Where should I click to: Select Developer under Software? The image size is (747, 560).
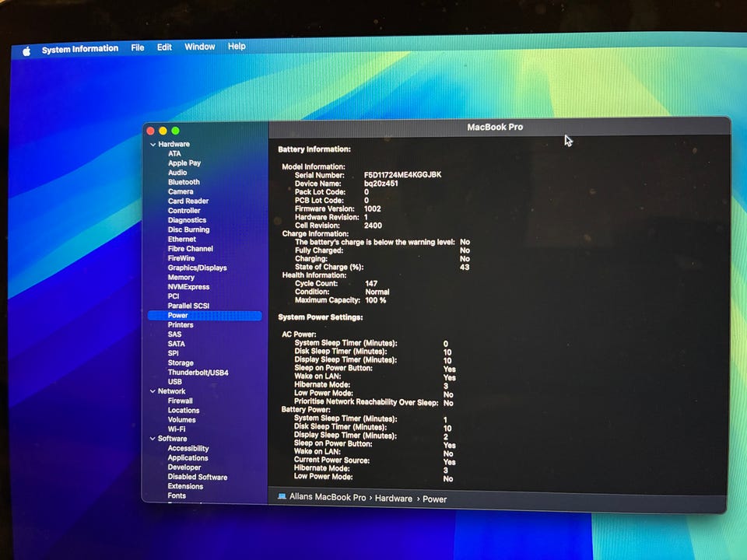click(184, 467)
